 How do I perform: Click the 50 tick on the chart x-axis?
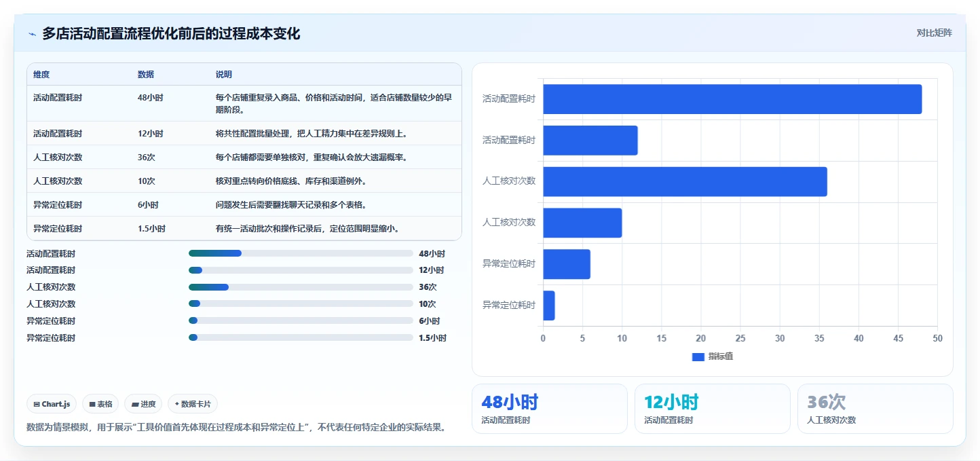pos(937,338)
